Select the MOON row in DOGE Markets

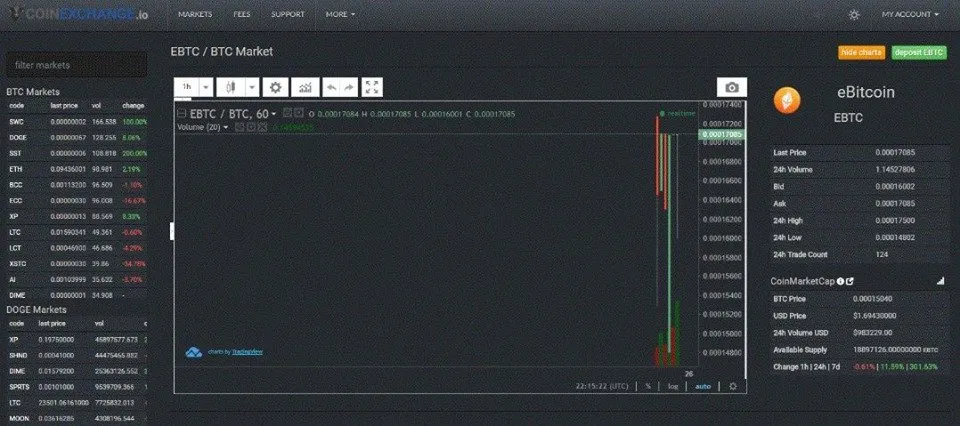click(77, 419)
